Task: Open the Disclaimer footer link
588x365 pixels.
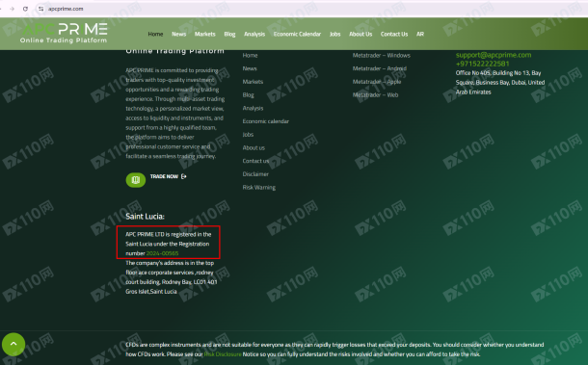Action: [255, 174]
